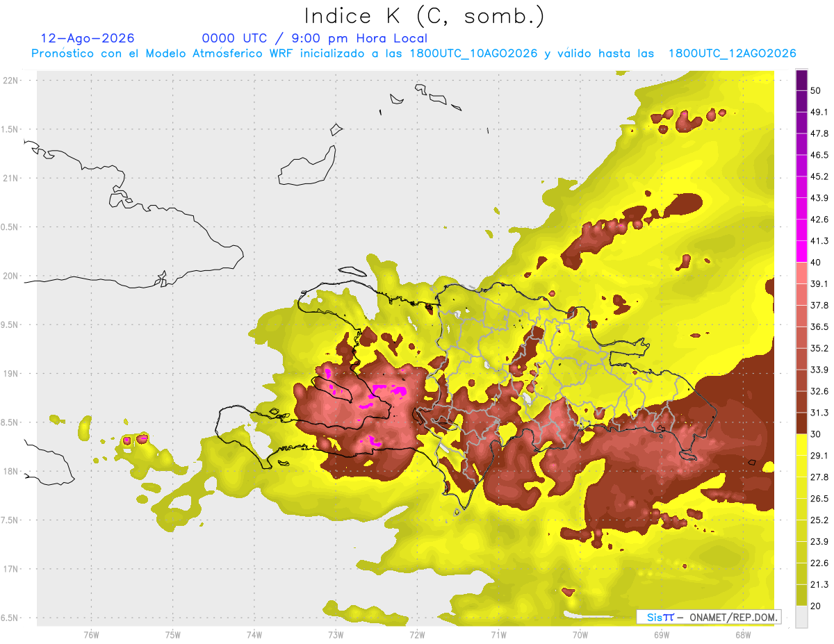The image size is (834, 644).
Task: Click the colorbar value '27.8'
Action: tap(819, 477)
